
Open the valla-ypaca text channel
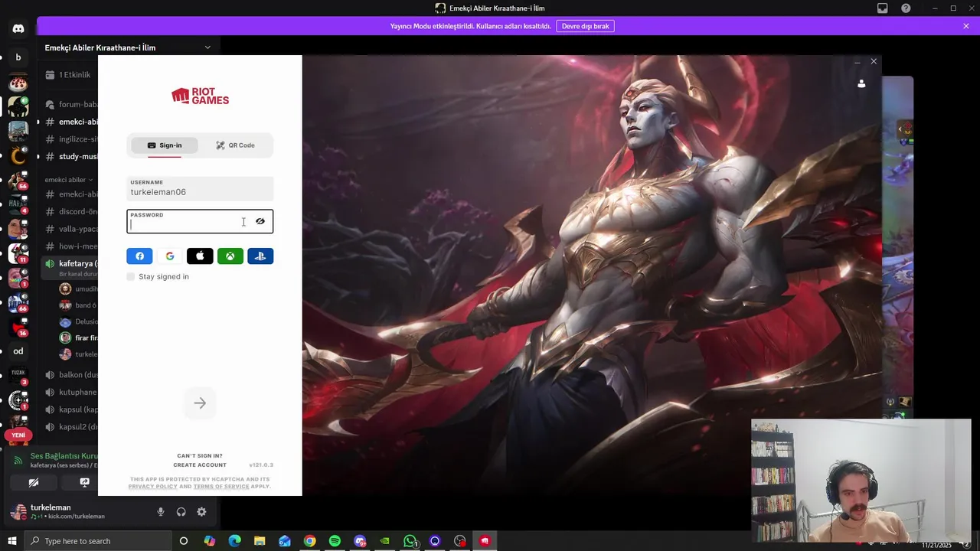coord(71,229)
